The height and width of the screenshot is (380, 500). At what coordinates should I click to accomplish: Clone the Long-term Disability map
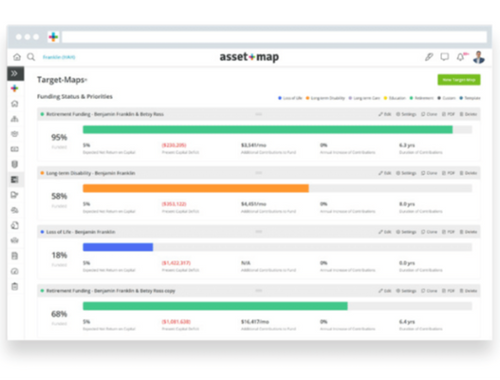429,173
